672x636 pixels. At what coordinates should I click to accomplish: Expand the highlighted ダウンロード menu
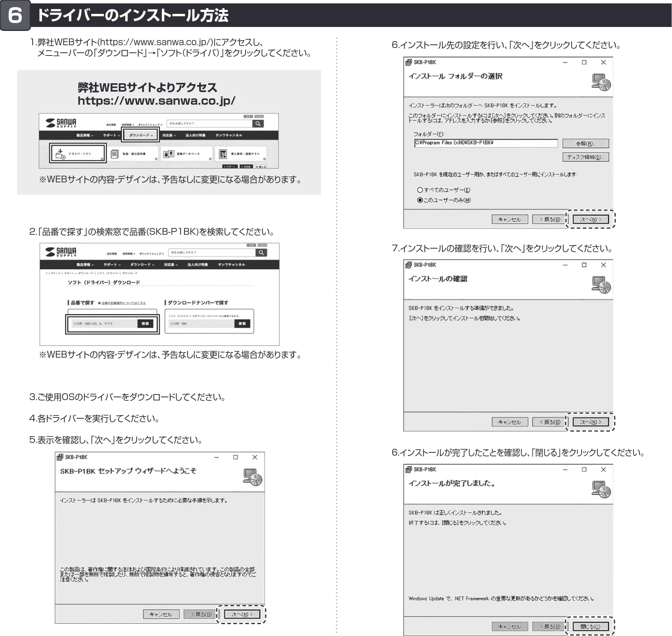141,135
